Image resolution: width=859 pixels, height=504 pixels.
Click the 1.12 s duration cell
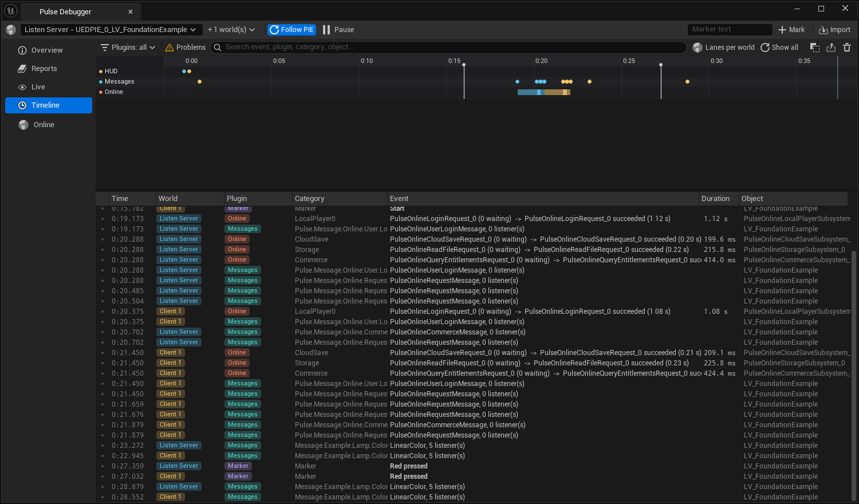point(716,219)
